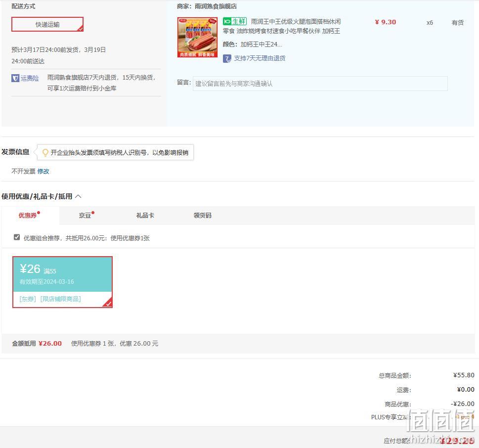Click the 使用优惠券 1 张 summary text
The image size is (479, 448).
115,344
